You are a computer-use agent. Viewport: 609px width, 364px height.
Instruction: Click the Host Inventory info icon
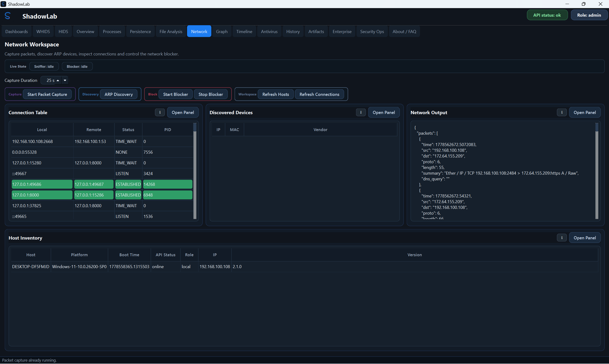562,238
